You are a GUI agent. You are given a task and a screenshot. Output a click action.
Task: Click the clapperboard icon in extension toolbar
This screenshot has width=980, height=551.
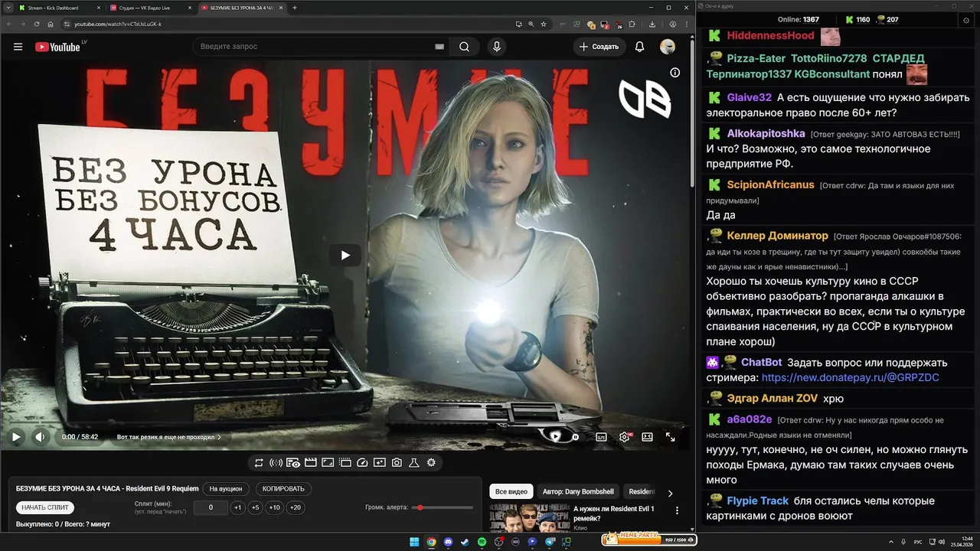310,462
